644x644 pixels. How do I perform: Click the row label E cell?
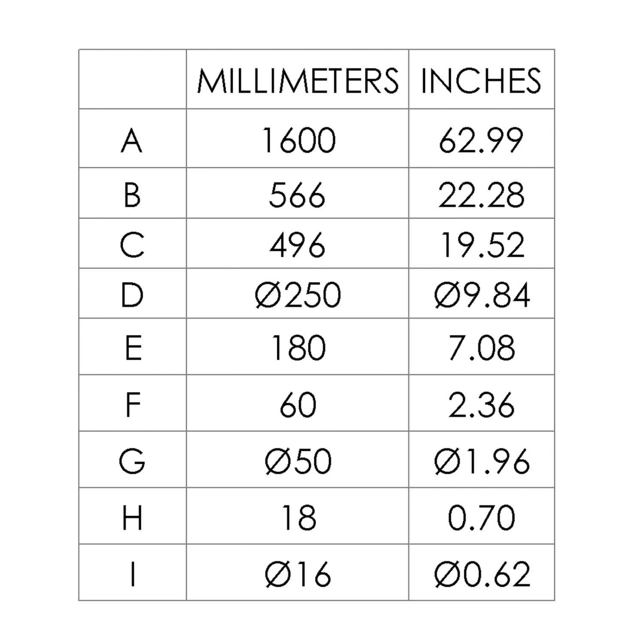[x=133, y=348]
